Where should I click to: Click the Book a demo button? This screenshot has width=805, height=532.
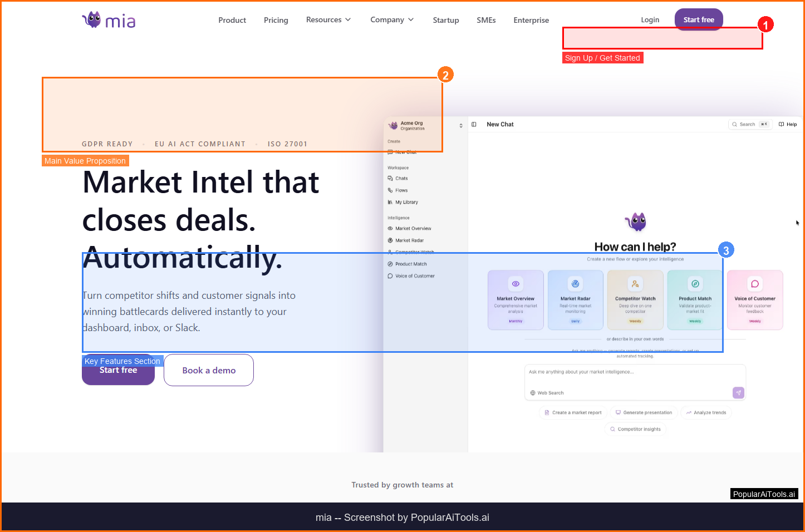coord(209,370)
